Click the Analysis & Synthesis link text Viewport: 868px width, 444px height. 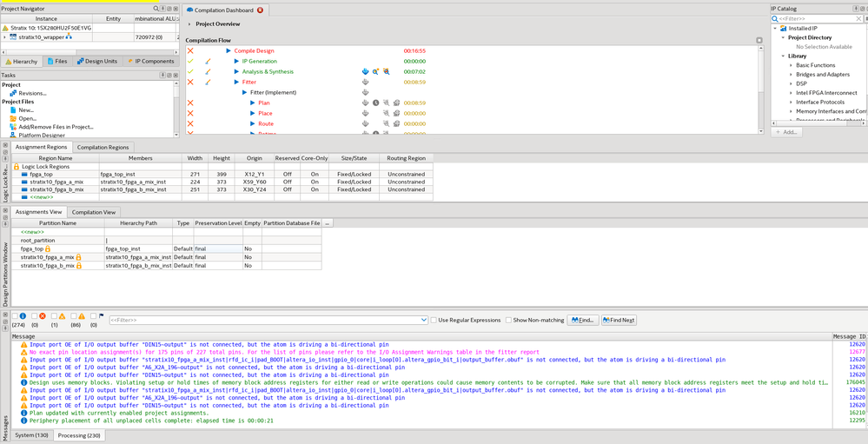point(268,72)
